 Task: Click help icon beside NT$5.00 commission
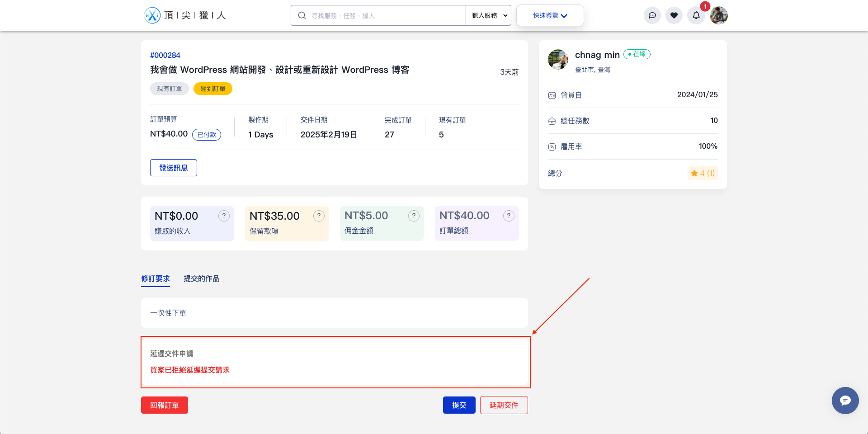click(414, 216)
